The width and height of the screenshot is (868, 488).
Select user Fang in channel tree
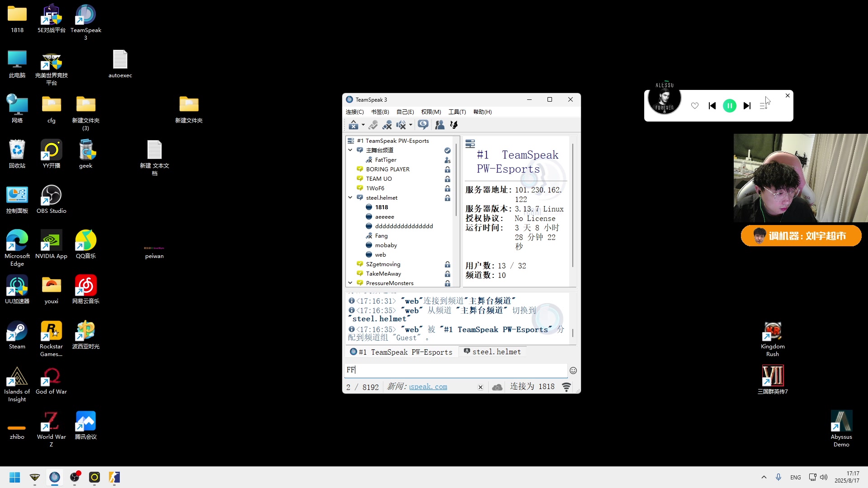(381, 236)
